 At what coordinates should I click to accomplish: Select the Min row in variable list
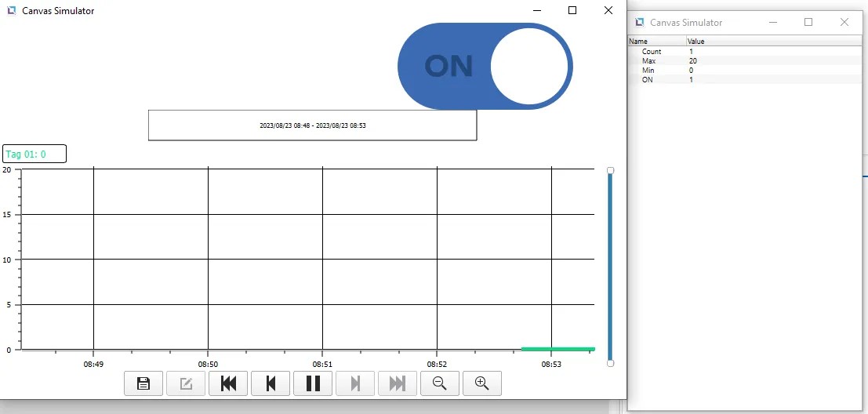pos(648,71)
